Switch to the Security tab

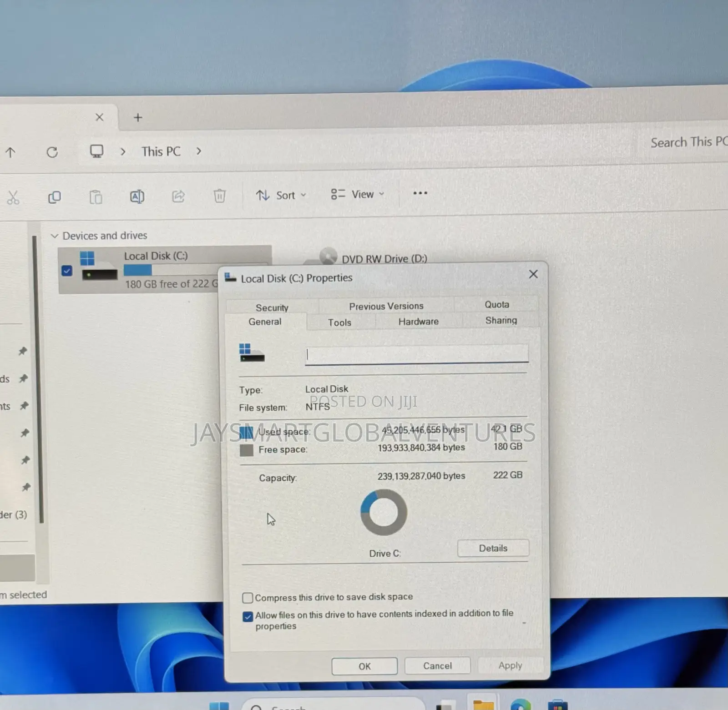[272, 307]
